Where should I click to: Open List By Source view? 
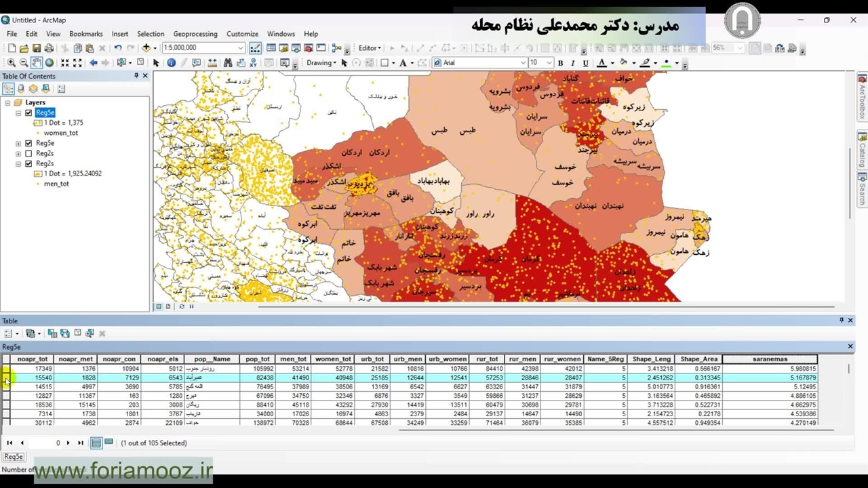[20, 89]
